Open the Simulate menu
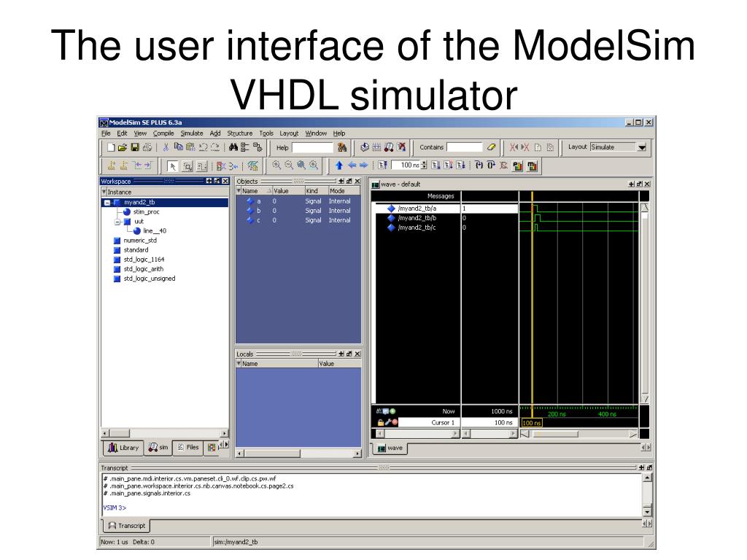Viewport: 747px width, 560px height. point(192,133)
